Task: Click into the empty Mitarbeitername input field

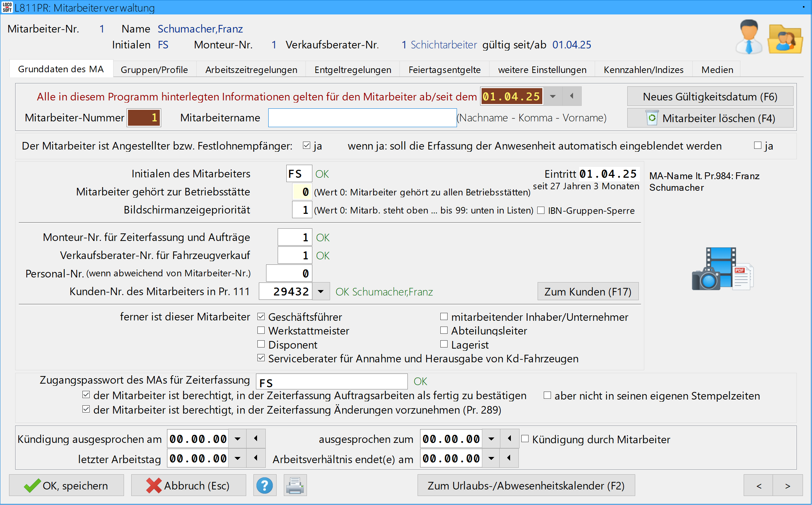Action: coord(362,118)
